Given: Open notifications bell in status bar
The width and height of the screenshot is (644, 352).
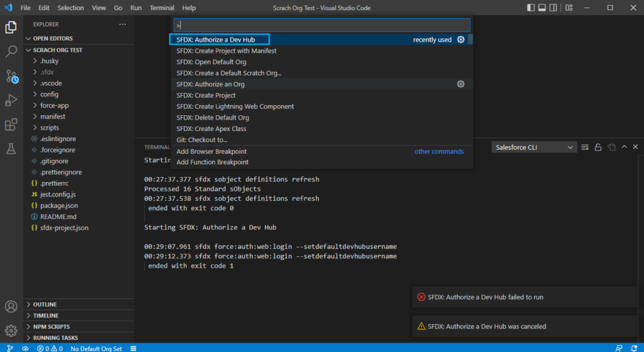Looking at the screenshot, I should tap(634, 348).
